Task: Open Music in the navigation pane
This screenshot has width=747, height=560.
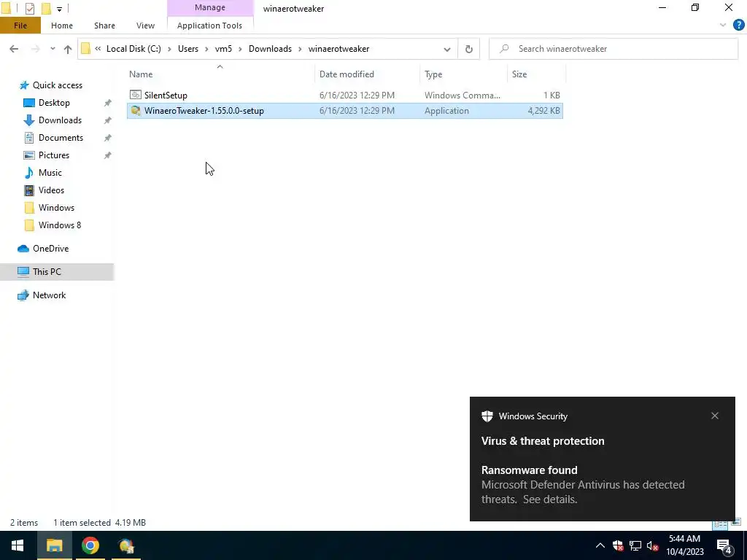Action: [50, 173]
